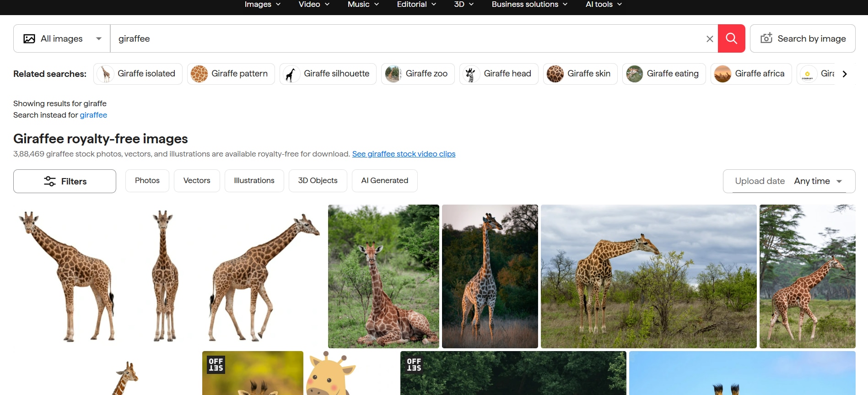Filter results by AI Generated

tap(384, 181)
